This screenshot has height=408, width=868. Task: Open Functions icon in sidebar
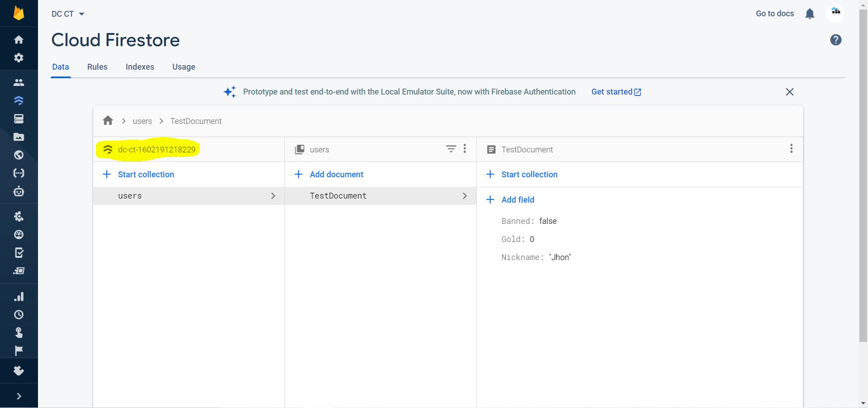click(x=19, y=173)
